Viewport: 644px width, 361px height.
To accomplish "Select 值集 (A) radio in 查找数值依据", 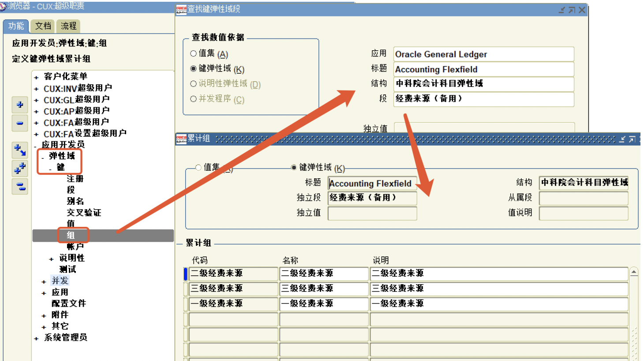I will click(x=193, y=53).
